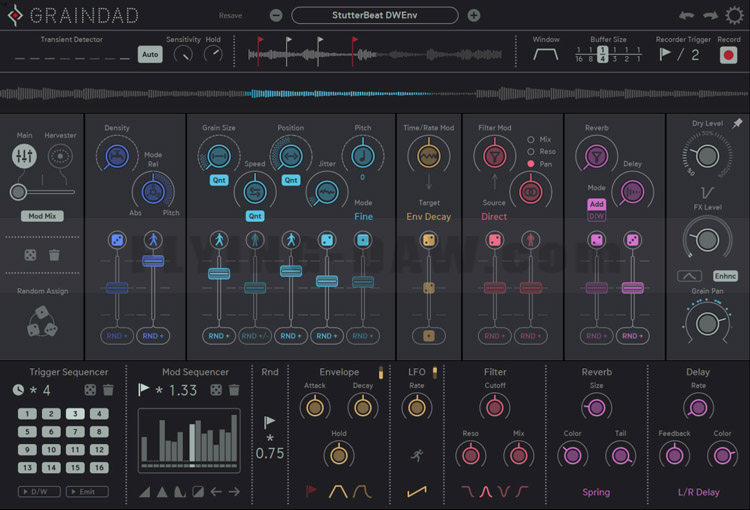Load next preset with plus button

point(474,15)
